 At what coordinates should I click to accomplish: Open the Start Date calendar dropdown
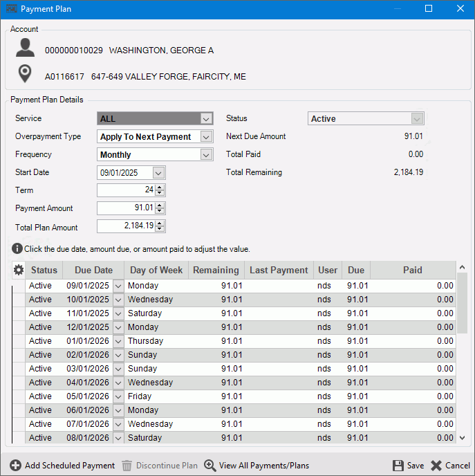(x=158, y=173)
